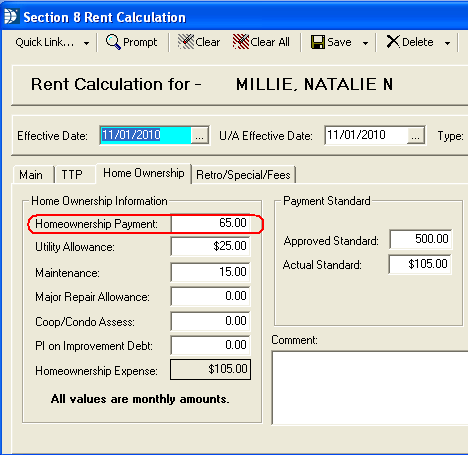Click the Maintenance amount field
Screen dimensions: 468x455
pos(210,272)
